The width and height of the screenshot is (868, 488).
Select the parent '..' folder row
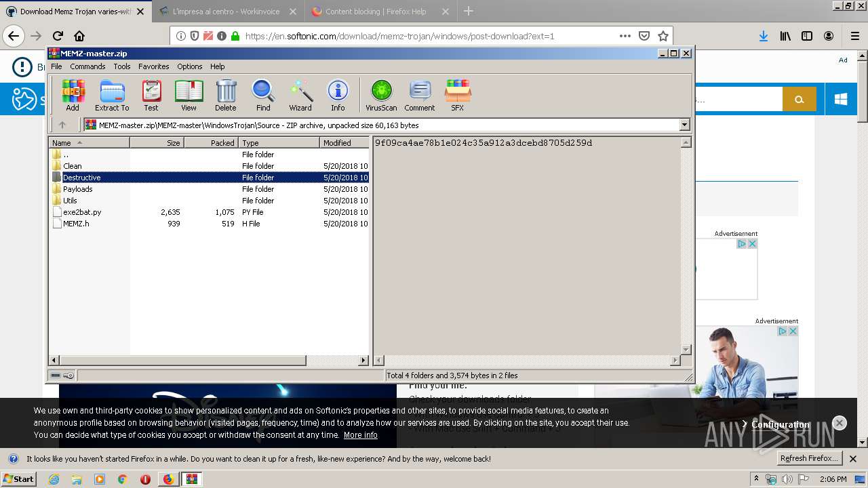(x=209, y=155)
